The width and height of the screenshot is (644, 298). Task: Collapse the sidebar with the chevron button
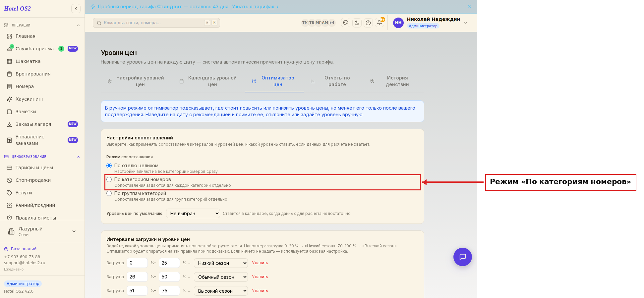(x=76, y=9)
